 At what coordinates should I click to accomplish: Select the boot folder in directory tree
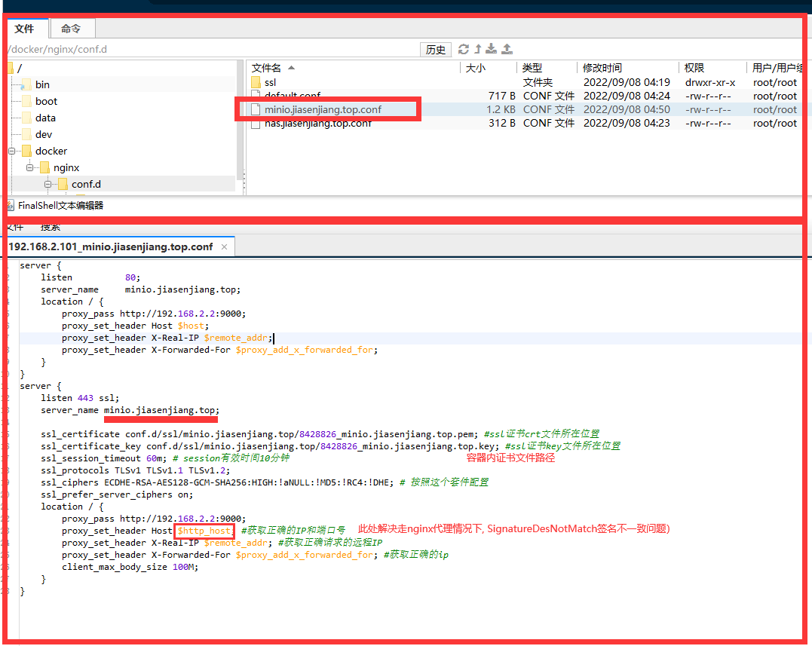pos(46,101)
